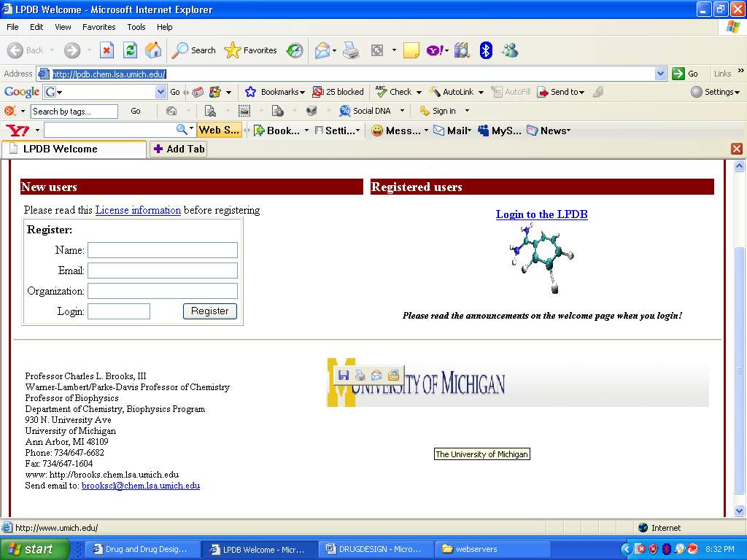Open the Messenger icon in the IE toolbar
The image size is (747, 560).
[x=510, y=50]
